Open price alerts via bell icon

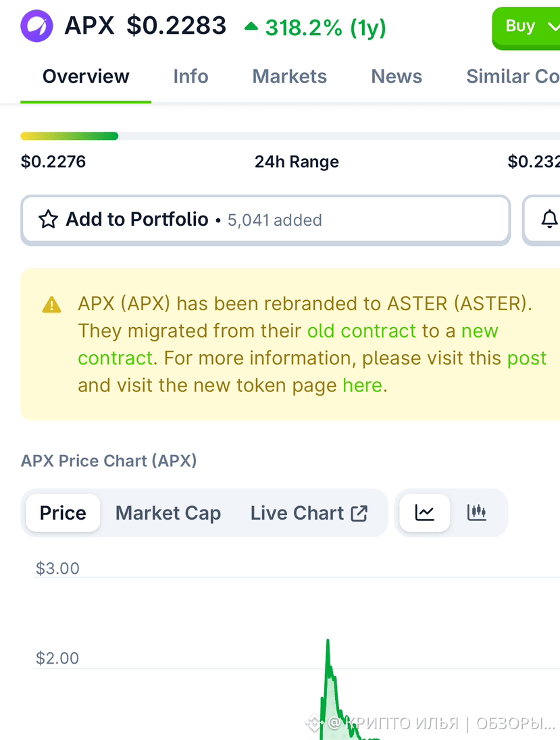(549, 220)
